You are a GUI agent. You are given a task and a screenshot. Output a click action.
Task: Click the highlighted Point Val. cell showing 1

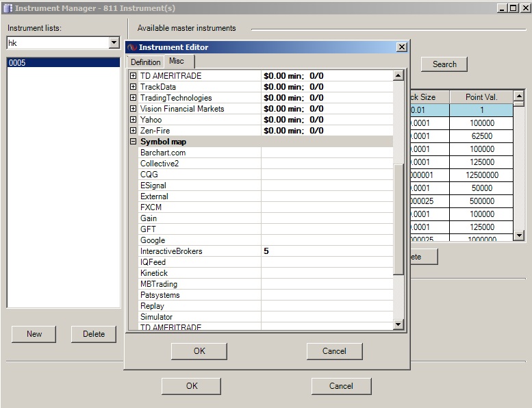[x=481, y=110]
